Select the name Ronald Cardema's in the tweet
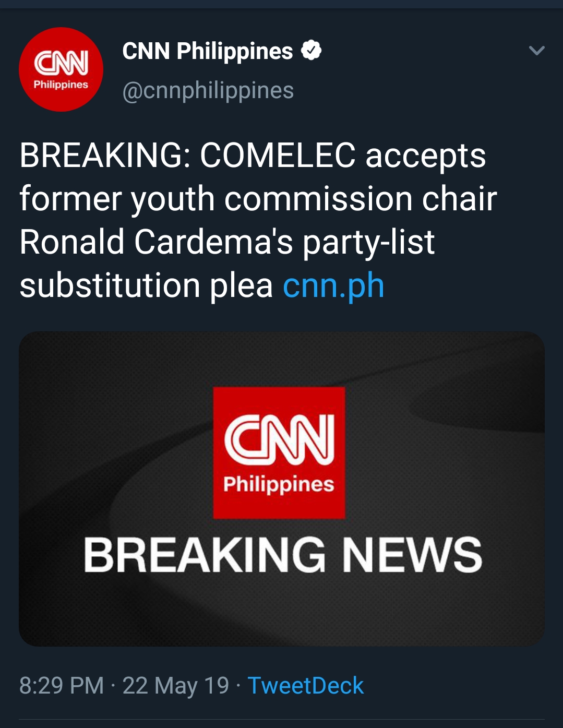The width and height of the screenshot is (563, 728). 157,242
